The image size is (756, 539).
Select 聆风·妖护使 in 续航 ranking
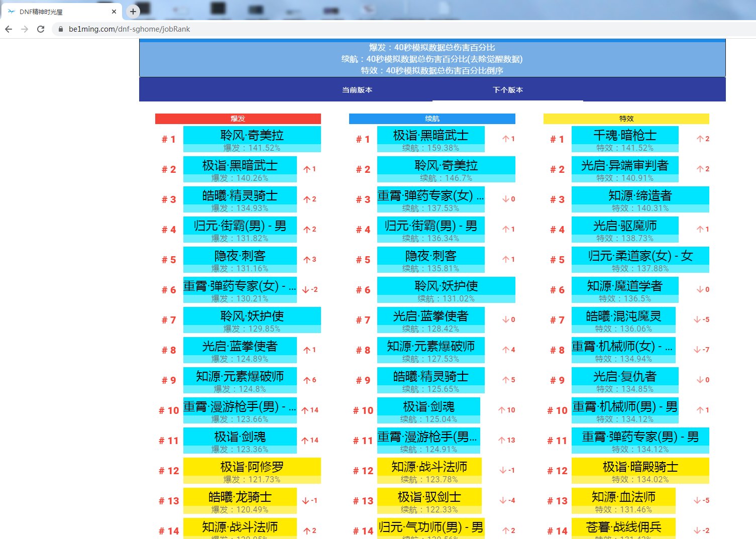click(446, 286)
